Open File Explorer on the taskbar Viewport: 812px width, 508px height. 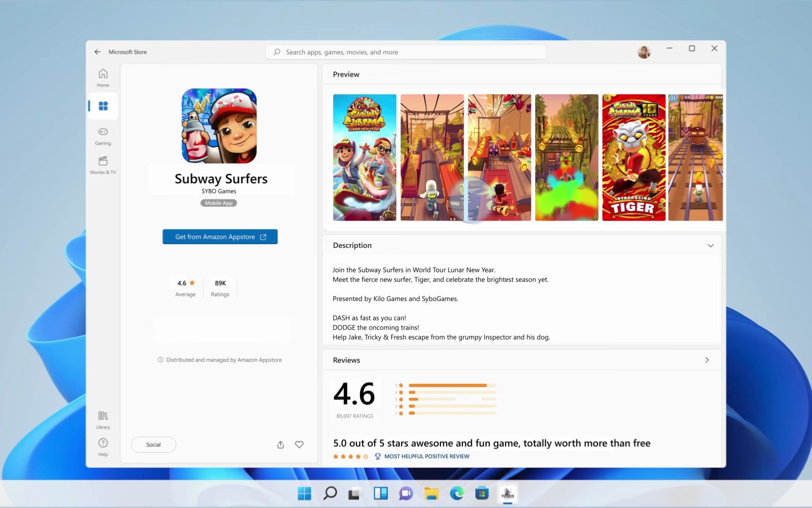[x=431, y=493]
